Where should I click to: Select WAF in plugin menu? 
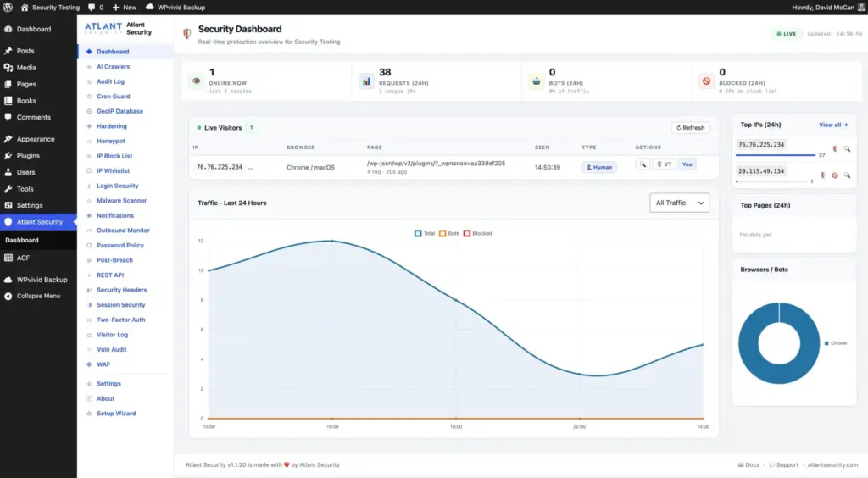point(103,364)
